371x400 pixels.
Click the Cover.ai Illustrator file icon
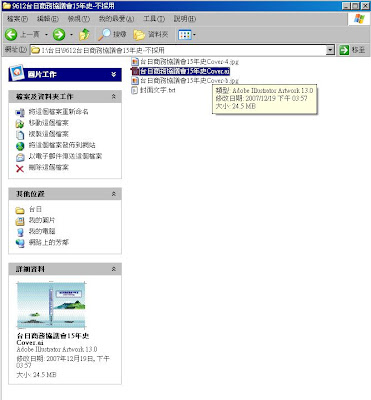(x=135, y=71)
